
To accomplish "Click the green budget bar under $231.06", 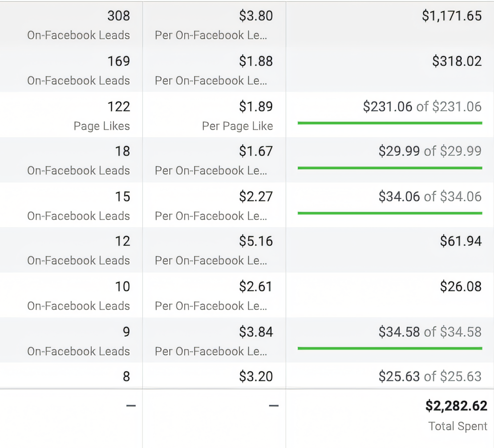I will click(389, 122).
